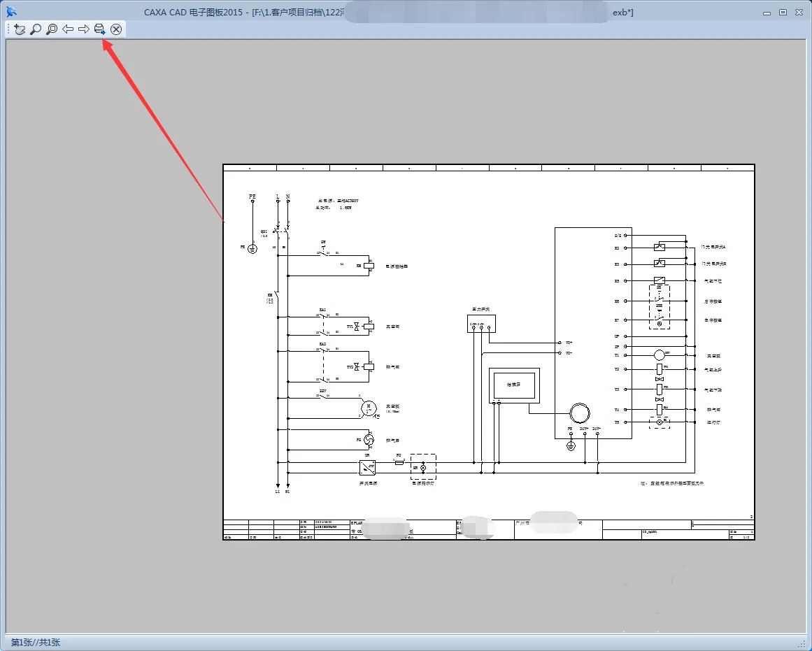Grab the toolbar's dotted drag handle
Image resolution: width=812 pixels, height=651 pixels.
pyautogui.click(x=8, y=29)
